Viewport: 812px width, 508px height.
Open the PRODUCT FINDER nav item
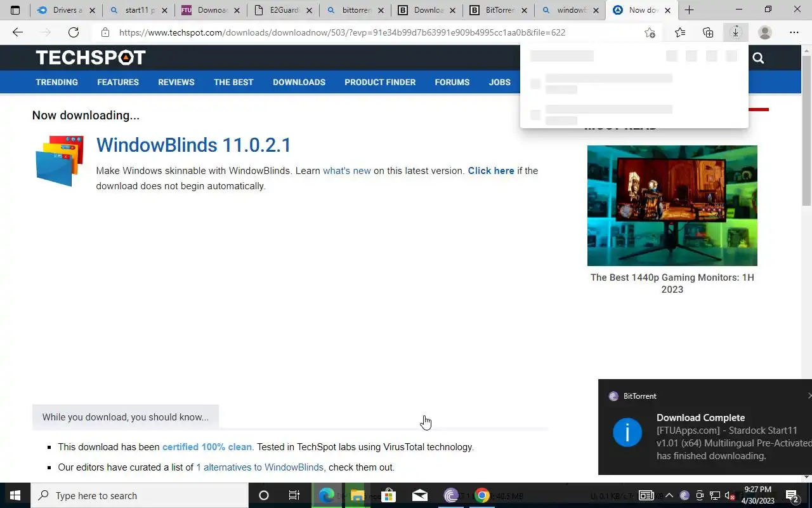click(x=380, y=82)
